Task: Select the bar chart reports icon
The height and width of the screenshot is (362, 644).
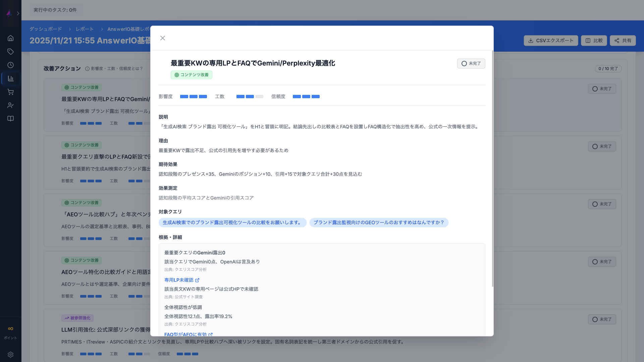Action: click(x=10, y=78)
